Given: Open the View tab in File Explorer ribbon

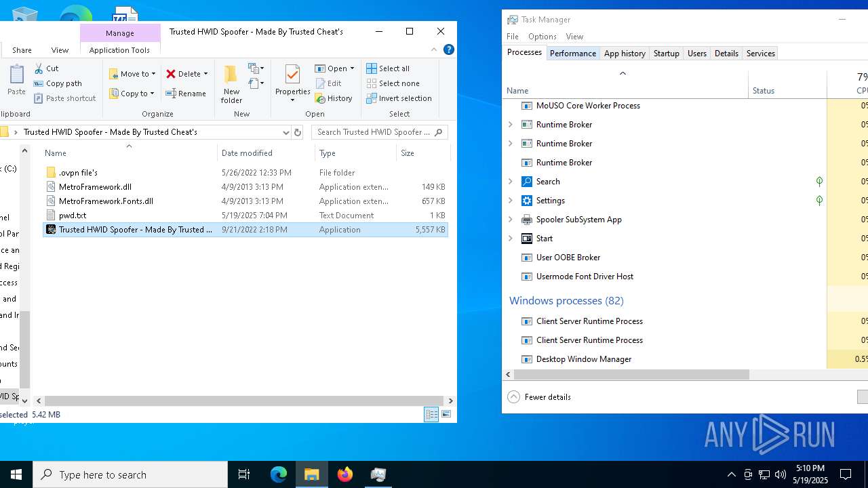Looking at the screenshot, I should tap(60, 50).
